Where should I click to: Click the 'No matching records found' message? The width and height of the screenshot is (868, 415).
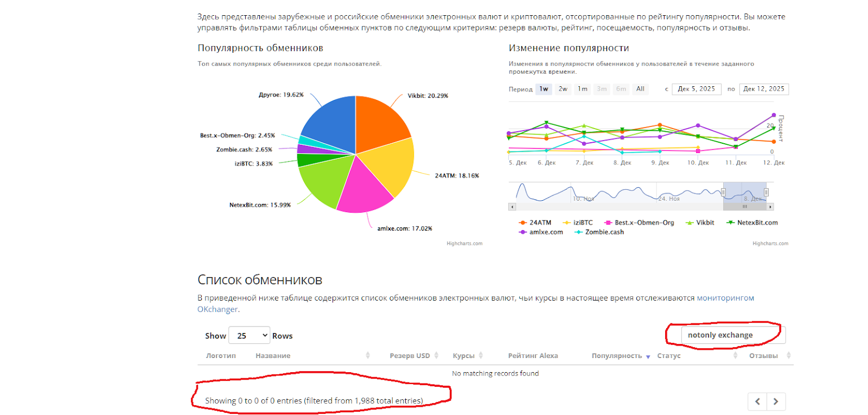pos(495,374)
